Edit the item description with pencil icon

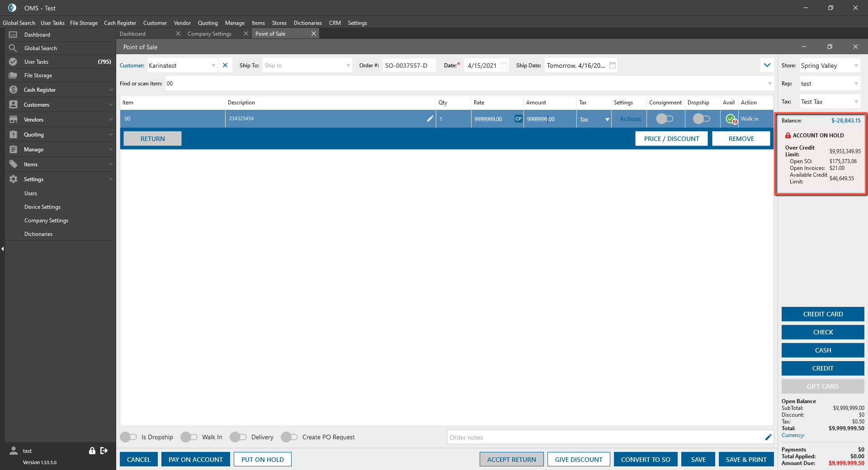click(430, 118)
